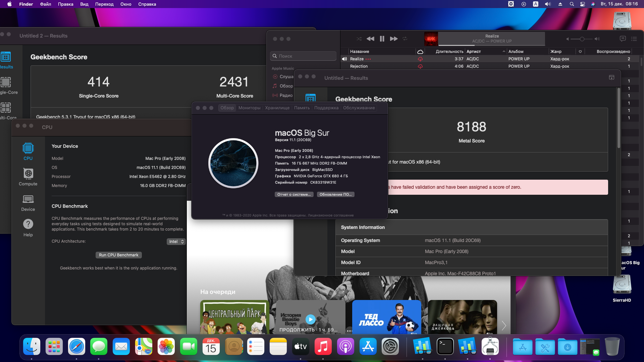
Task: Click the Run CPU Benchmark button
Action: pyautogui.click(x=118, y=255)
